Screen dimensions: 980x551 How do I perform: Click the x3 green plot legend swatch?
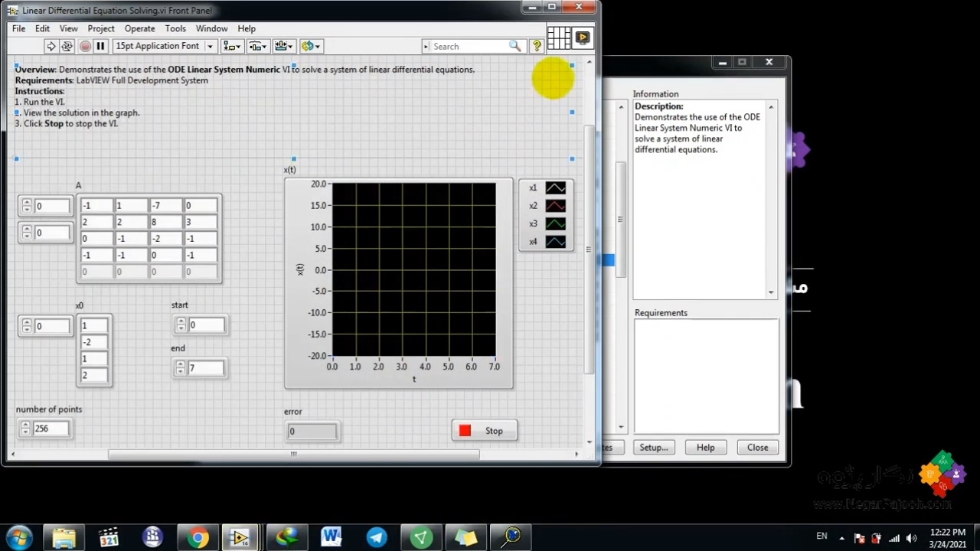(555, 223)
